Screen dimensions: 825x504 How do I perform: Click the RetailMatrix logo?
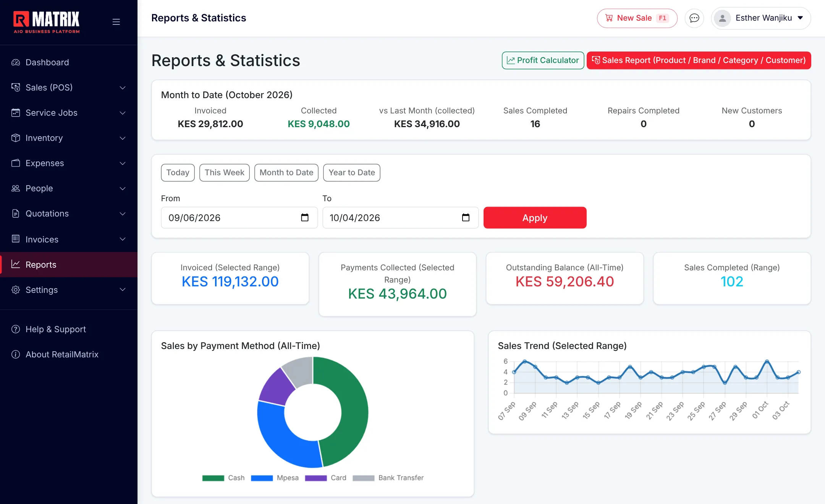coord(47,22)
